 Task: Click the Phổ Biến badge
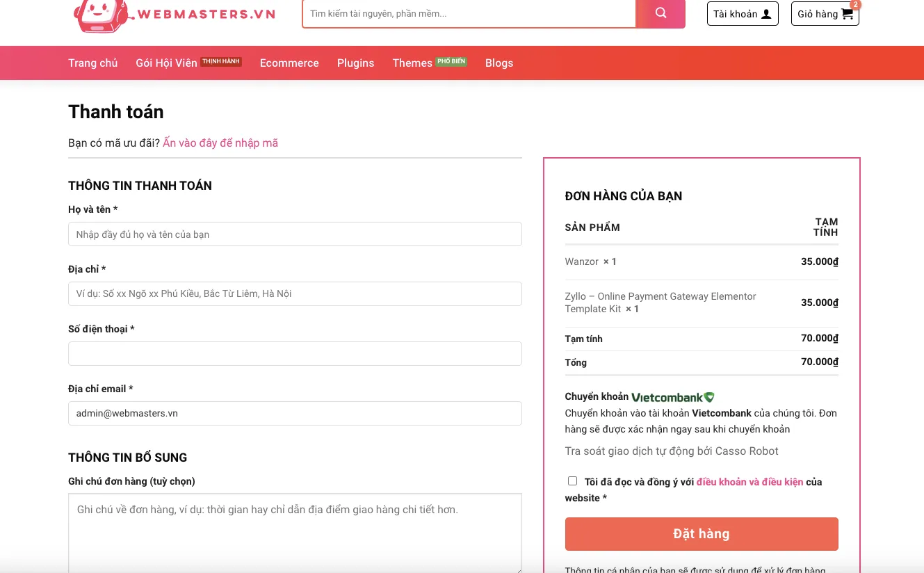point(451,62)
